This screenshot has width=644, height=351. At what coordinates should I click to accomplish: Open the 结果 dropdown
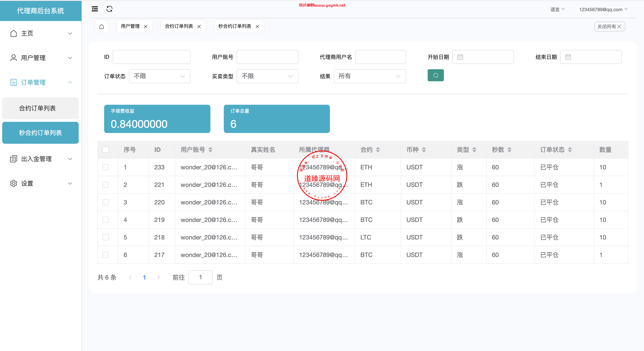coord(370,76)
